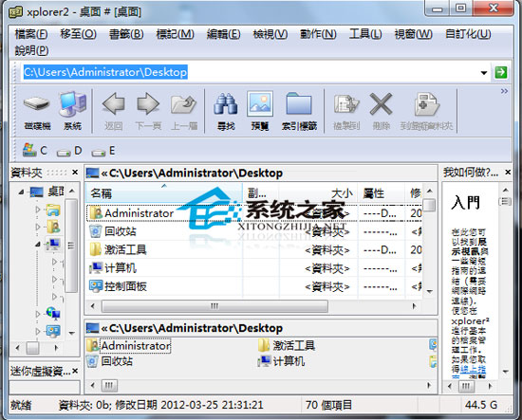
Task: Select 计算机 in lower pane
Action: click(x=281, y=361)
